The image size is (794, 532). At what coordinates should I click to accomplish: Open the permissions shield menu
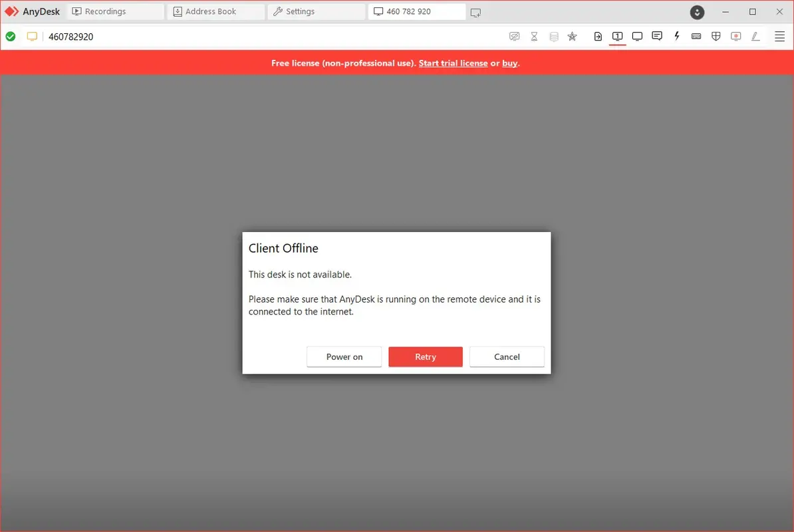(716, 37)
